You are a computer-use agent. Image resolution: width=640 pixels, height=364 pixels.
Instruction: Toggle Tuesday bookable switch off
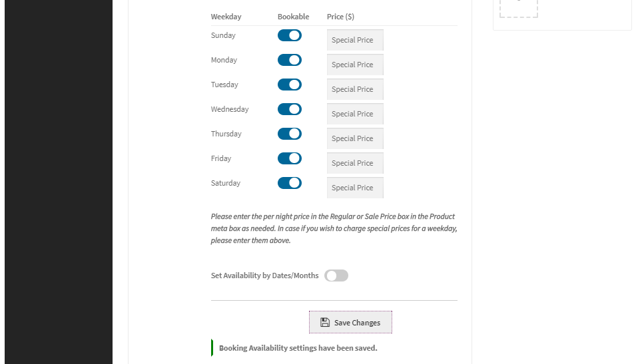tap(290, 85)
